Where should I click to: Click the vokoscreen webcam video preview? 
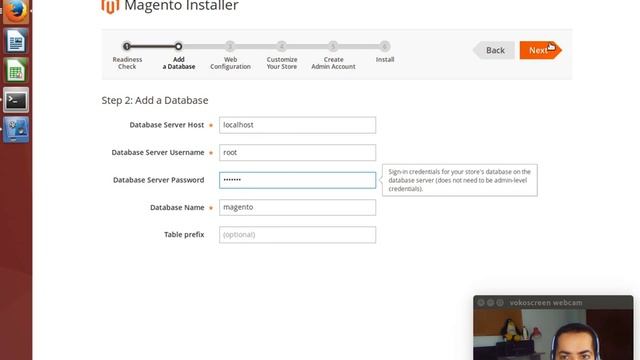[x=553, y=334]
